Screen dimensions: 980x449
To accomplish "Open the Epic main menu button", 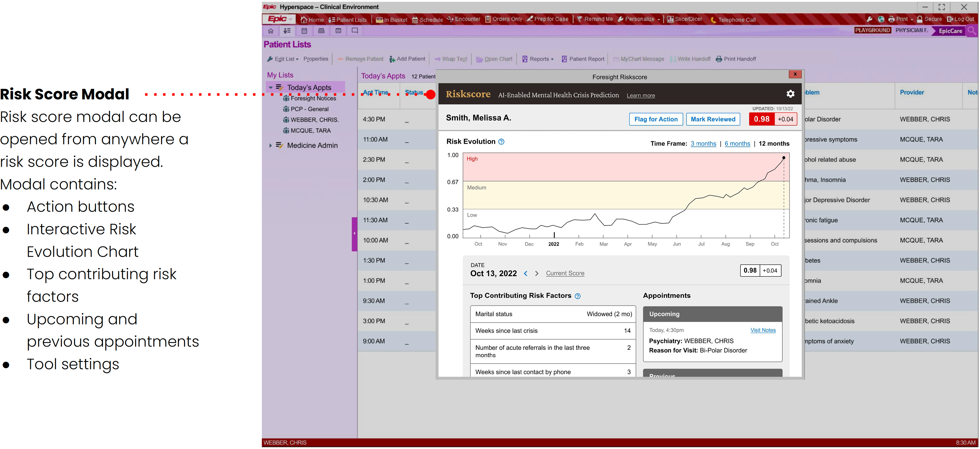I will pos(280,19).
